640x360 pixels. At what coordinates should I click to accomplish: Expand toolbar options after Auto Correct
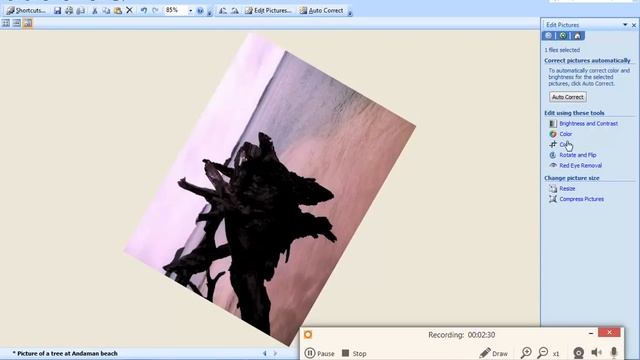pyautogui.click(x=350, y=12)
